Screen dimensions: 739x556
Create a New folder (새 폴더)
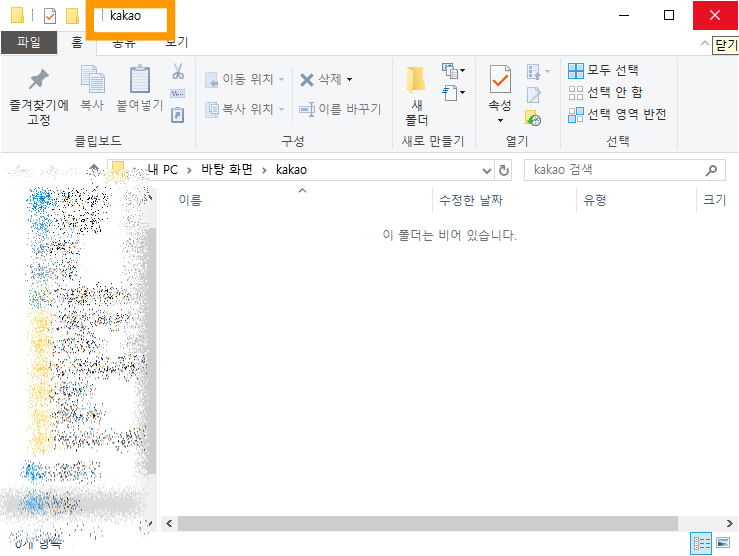[417, 96]
